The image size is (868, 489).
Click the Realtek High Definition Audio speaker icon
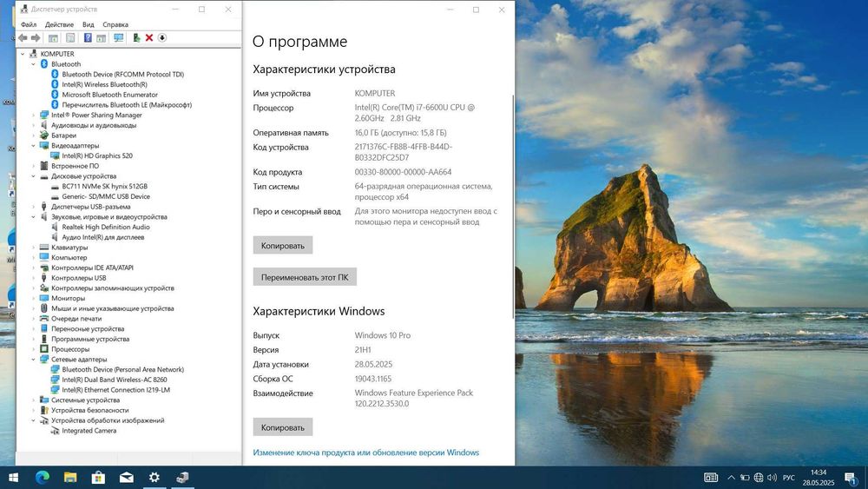[x=55, y=227]
